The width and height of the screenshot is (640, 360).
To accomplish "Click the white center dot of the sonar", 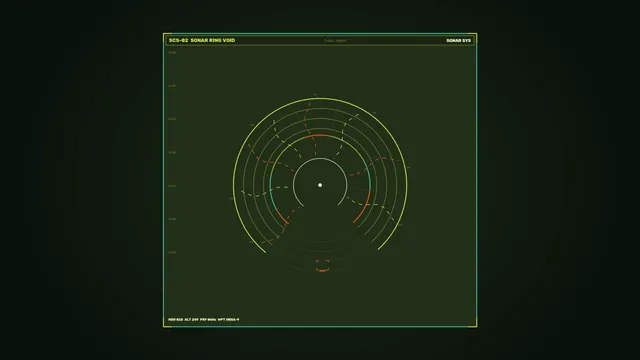I will click(320, 185).
